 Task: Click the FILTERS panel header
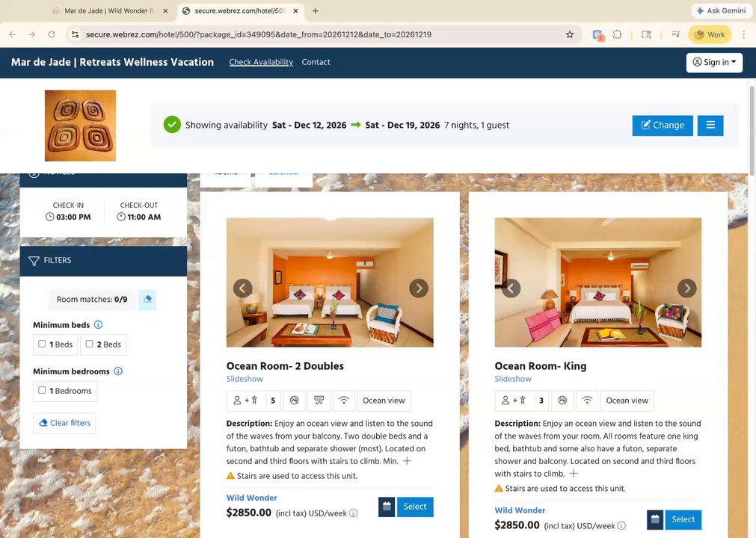click(103, 261)
